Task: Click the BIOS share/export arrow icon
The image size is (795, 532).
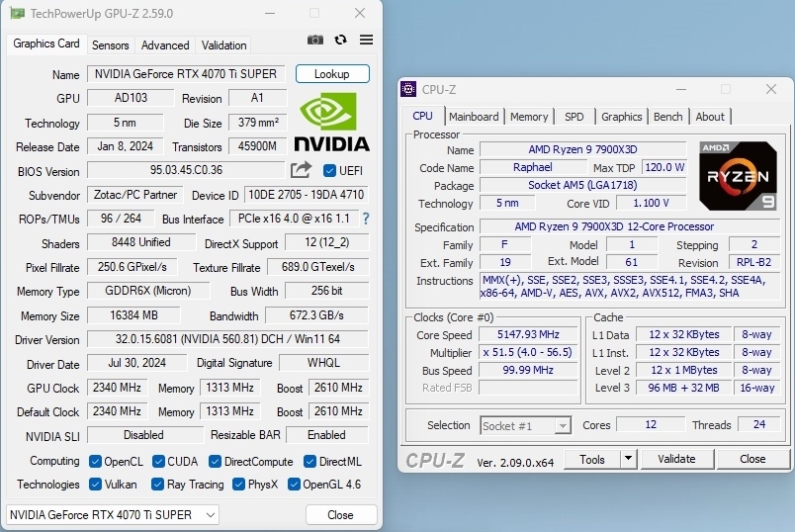Action: pos(301,170)
